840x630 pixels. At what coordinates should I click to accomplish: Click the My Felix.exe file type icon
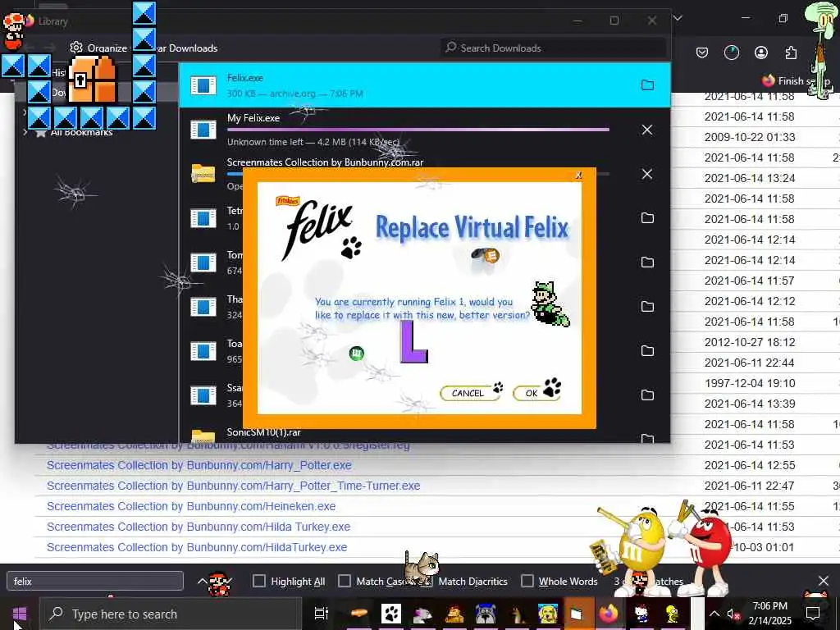(203, 130)
